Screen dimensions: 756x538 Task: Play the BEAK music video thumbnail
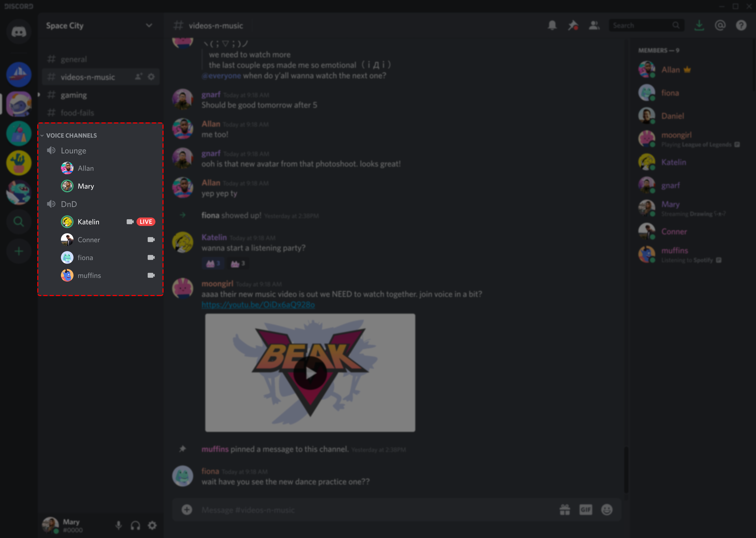click(310, 373)
